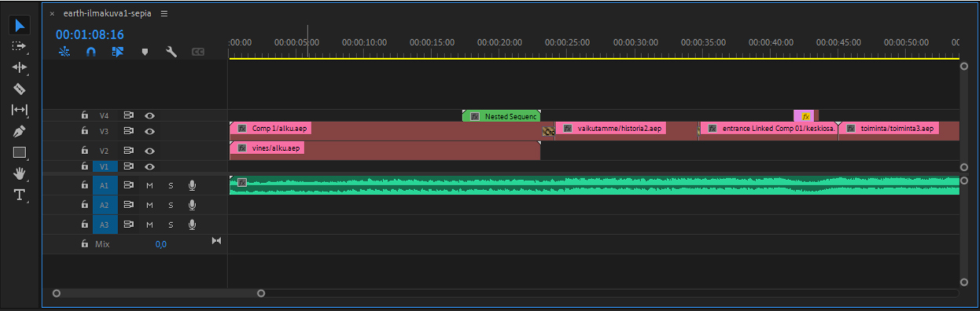Toggle lock on track A1
This screenshot has width=980, height=311.
(x=85, y=185)
